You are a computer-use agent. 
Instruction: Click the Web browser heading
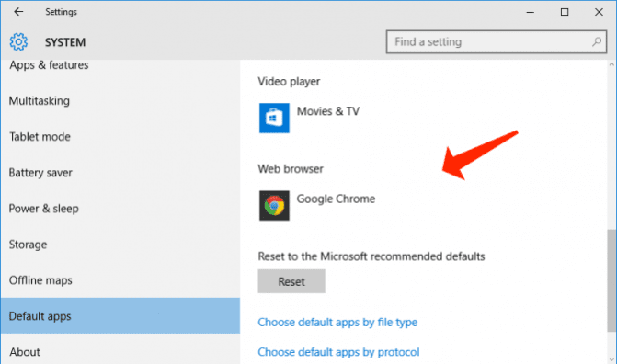click(291, 169)
